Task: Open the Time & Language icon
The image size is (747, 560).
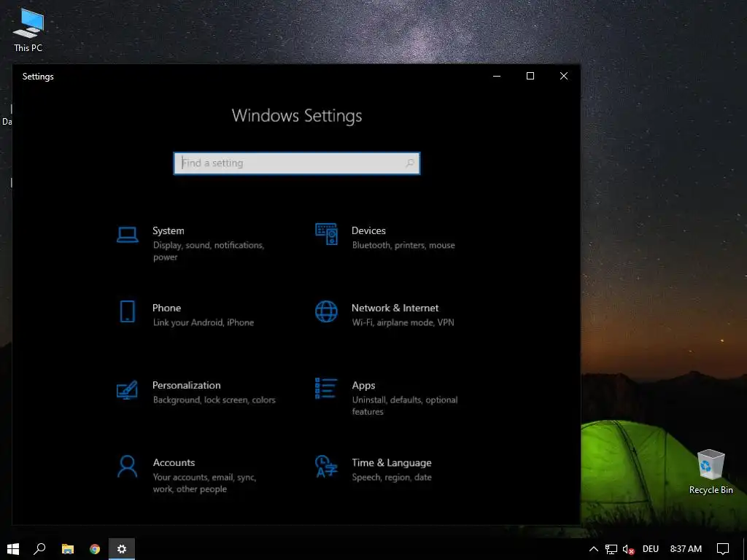Action: pyautogui.click(x=326, y=466)
